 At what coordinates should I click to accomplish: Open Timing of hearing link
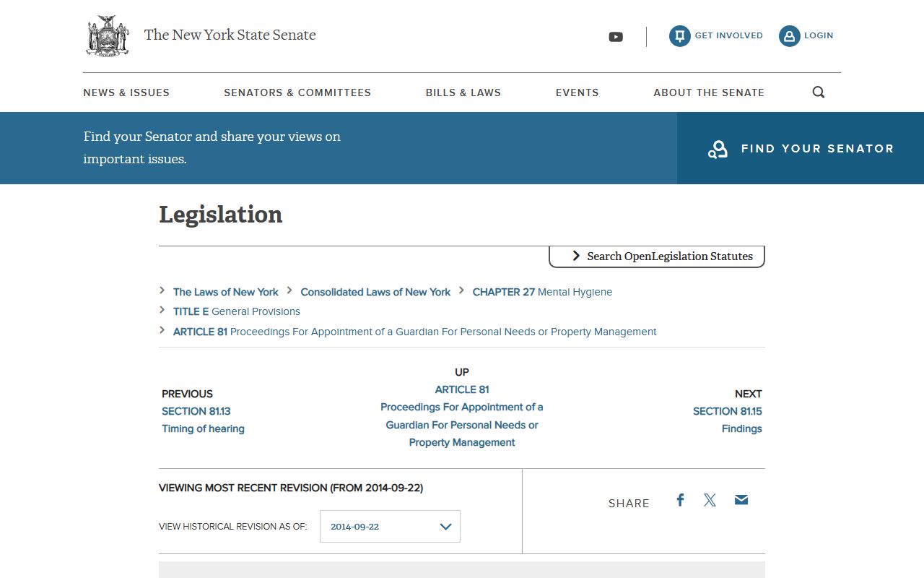[203, 428]
